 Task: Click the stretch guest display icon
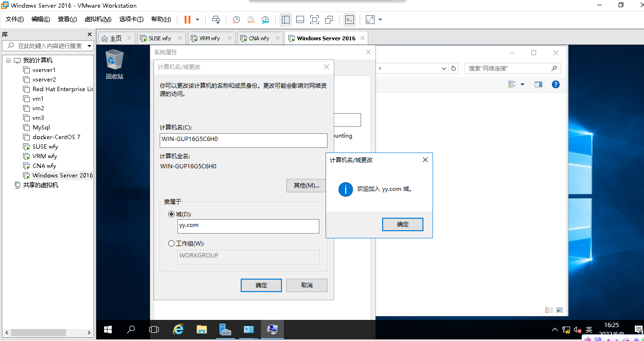point(370,20)
